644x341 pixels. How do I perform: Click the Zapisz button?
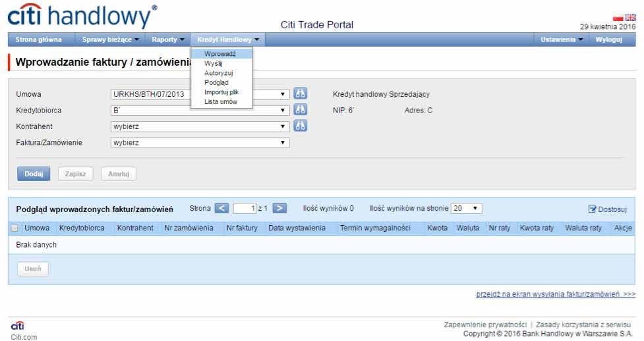[x=76, y=174]
